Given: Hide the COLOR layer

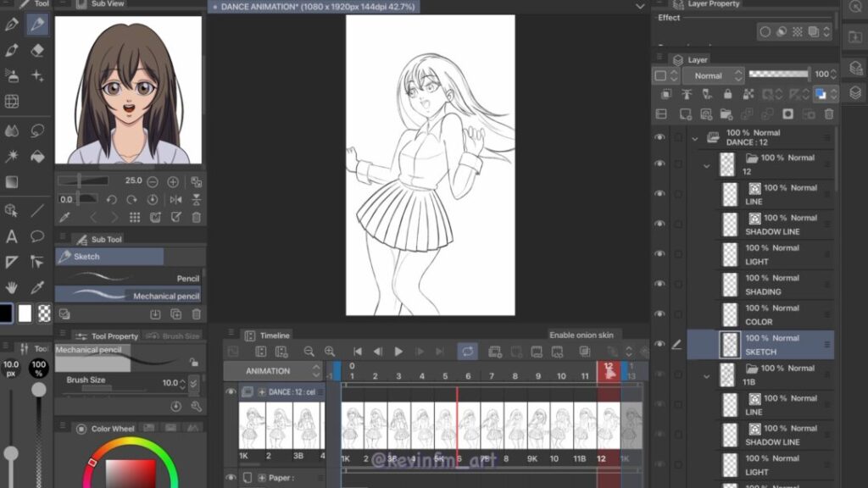Looking at the screenshot, I should point(659,313).
